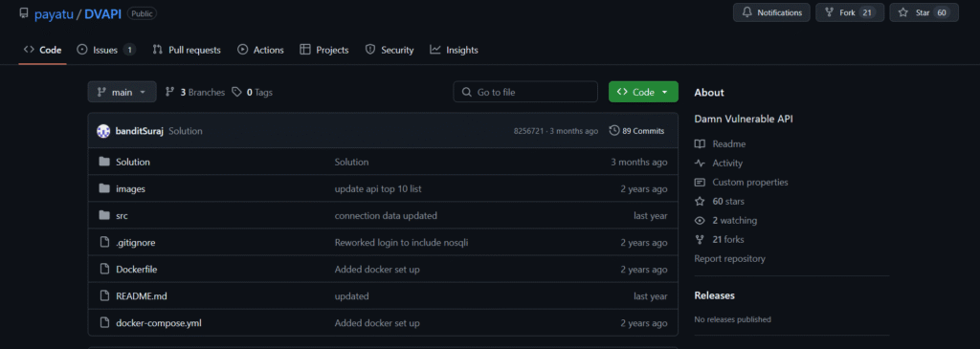Click the eye icon beside 2 watching
The height and width of the screenshot is (349, 980).
pos(700,220)
